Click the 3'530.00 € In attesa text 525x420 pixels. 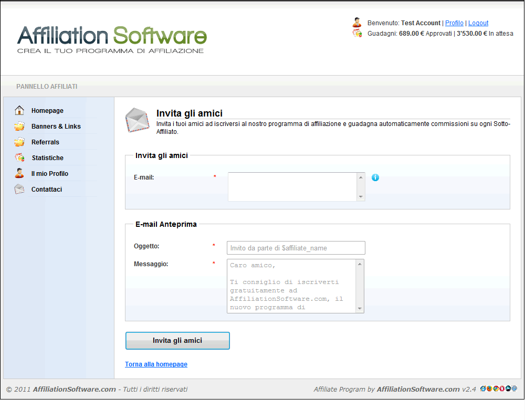[485, 34]
